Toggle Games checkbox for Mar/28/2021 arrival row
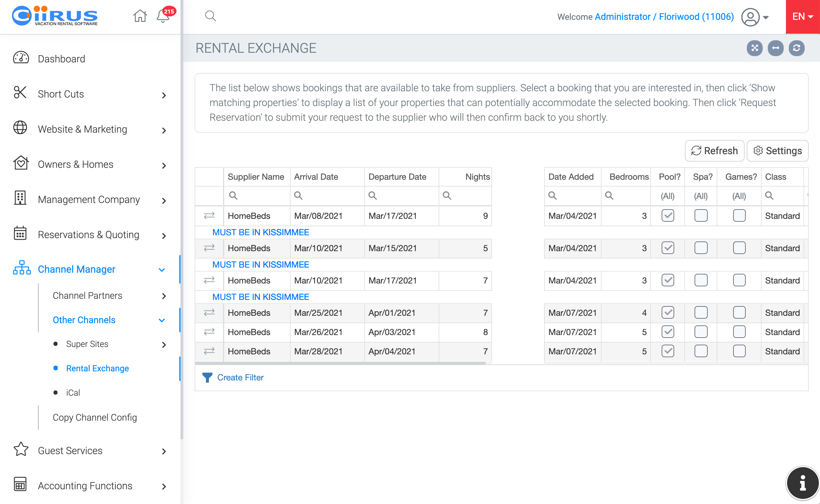Screen dimensions: 820x504 [739, 351]
